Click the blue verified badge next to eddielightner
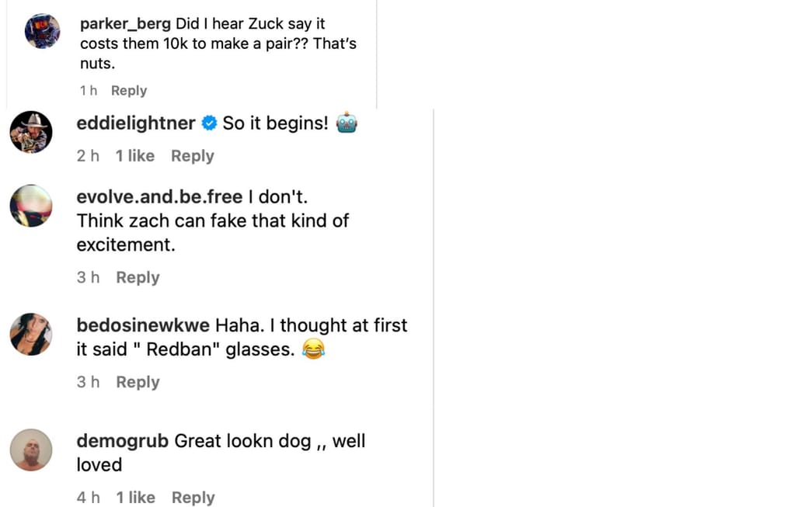 (x=208, y=123)
